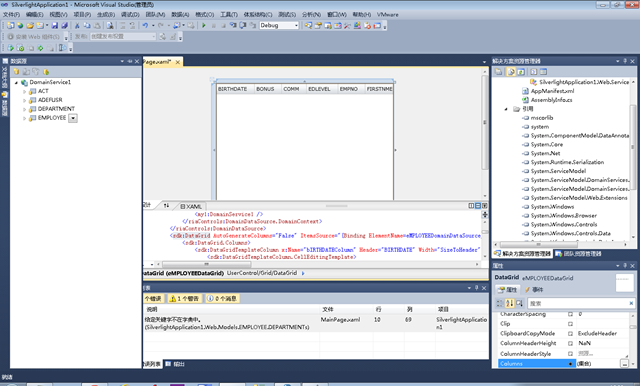
Task: Clear the property search field
Action: tap(631, 303)
